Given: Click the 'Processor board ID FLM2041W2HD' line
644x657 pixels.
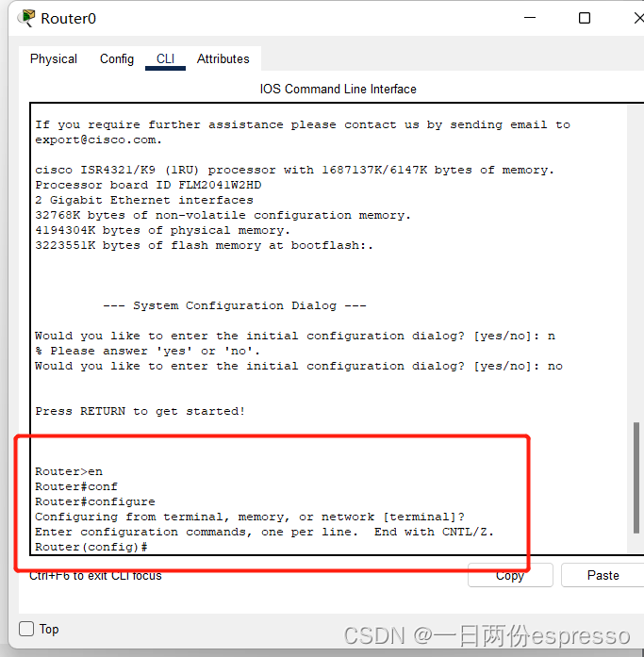Looking at the screenshot, I should [x=148, y=185].
